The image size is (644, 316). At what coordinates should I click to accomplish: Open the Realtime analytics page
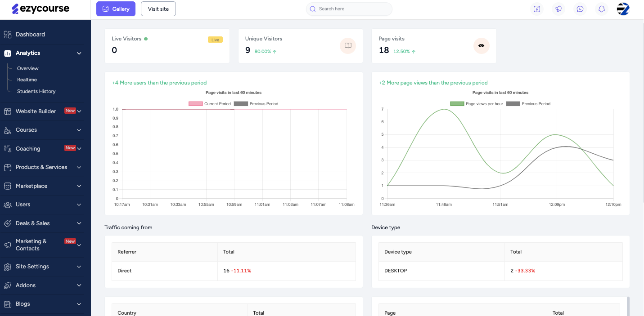tap(27, 80)
